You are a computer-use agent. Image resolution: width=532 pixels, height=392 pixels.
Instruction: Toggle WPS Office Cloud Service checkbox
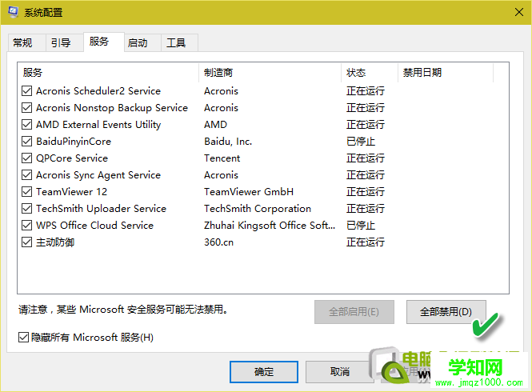[27, 226]
